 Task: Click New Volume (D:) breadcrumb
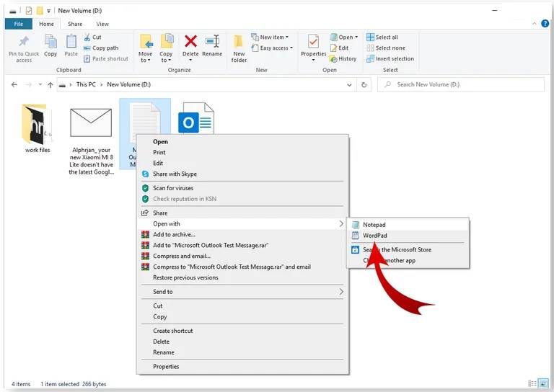pyautogui.click(x=128, y=85)
